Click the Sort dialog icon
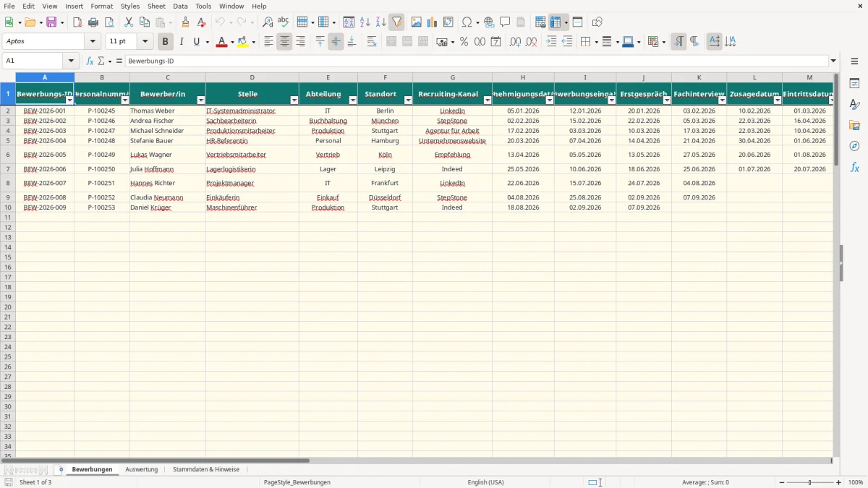 (349, 22)
